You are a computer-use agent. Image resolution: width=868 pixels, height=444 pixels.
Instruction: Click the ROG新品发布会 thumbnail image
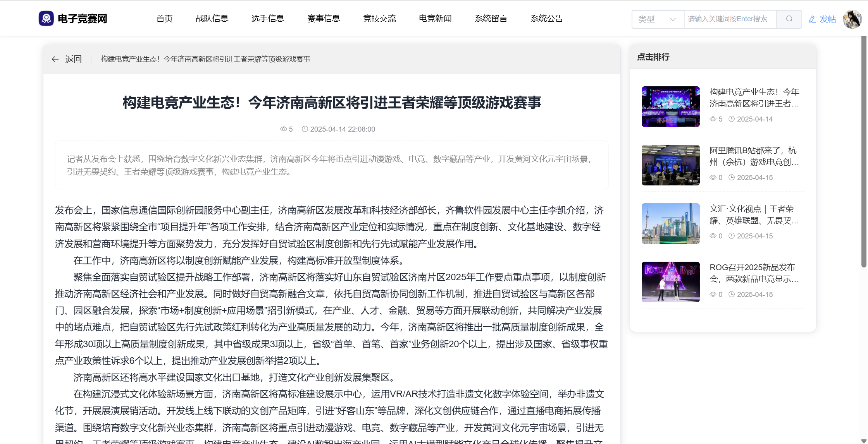click(x=670, y=282)
